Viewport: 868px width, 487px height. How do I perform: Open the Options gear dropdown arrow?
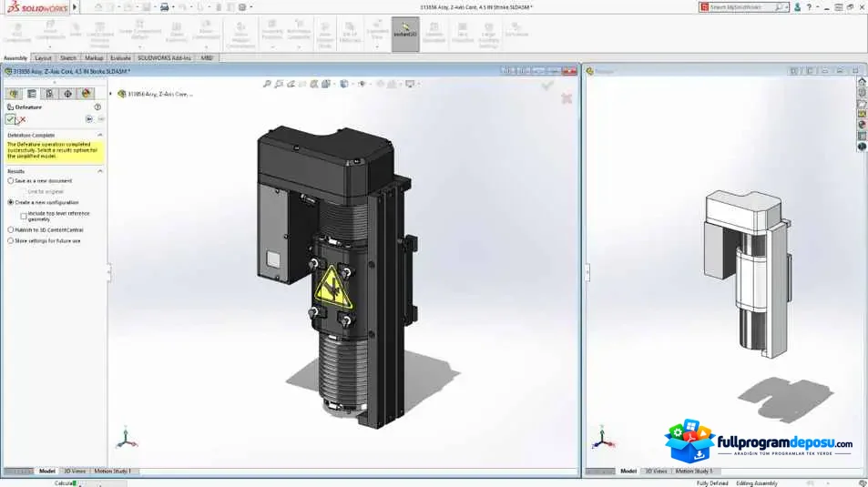pyautogui.click(x=251, y=7)
